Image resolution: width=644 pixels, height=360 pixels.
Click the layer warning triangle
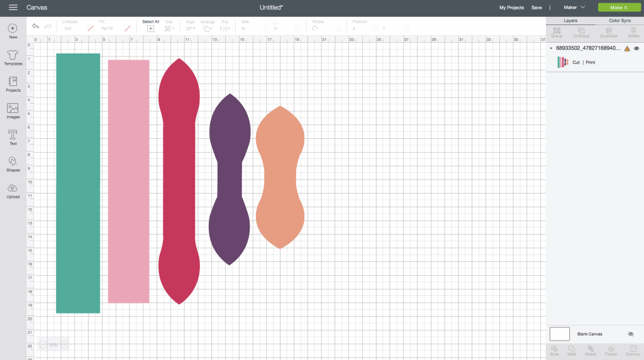(626, 48)
